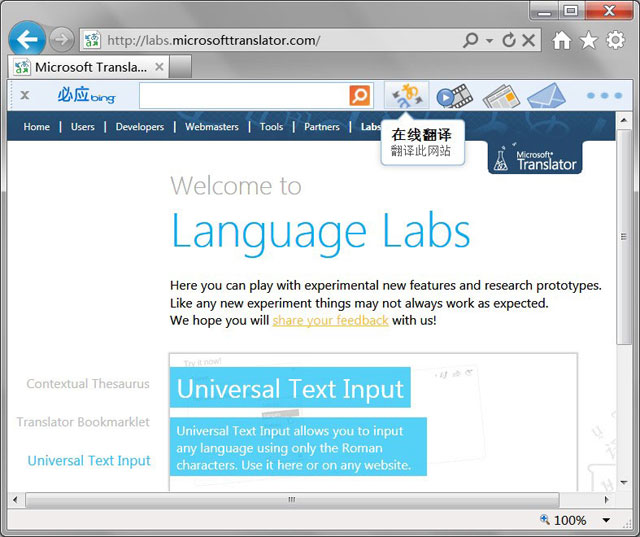
Task: Click the vertical scrollbar up arrow
Action: click(624, 120)
